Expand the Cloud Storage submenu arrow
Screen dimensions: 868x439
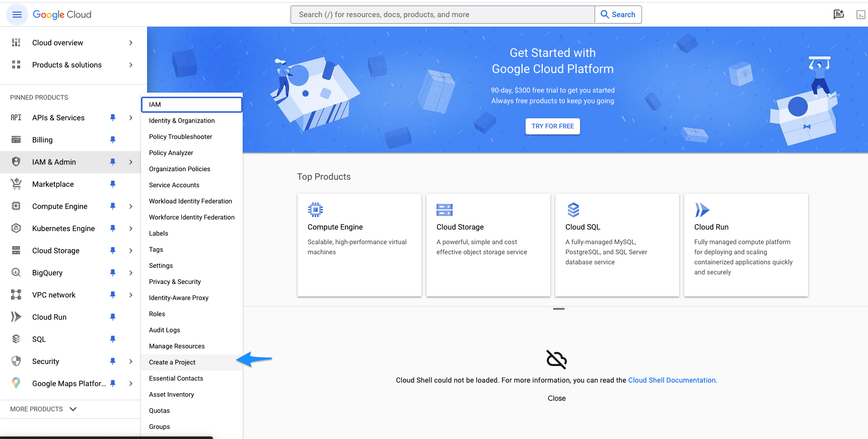coord(131,250)
